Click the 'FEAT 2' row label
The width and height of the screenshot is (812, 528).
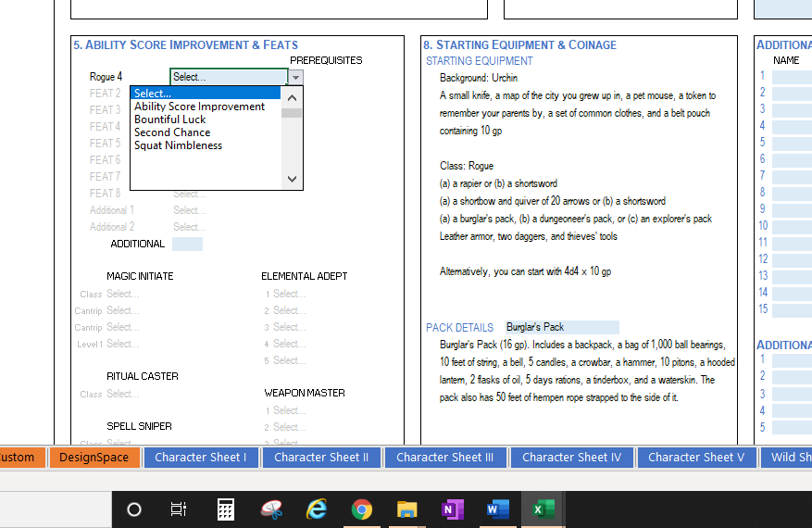tap(106, 94)
